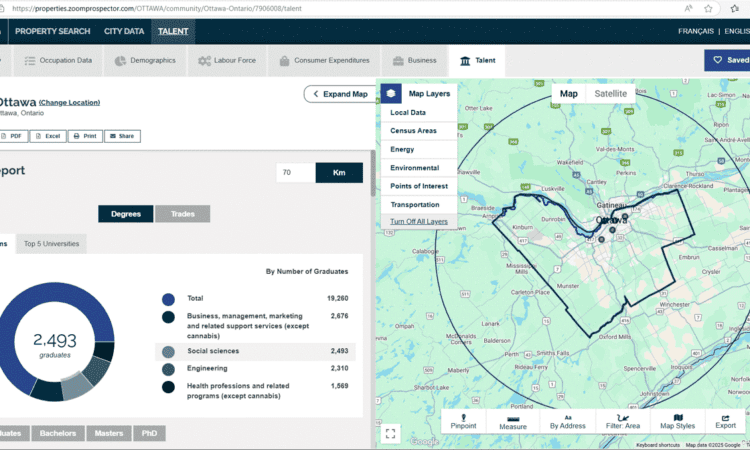Screen dimensions: 750x450
Task: Expand the Transportation layer group
Action: pyautogui.click(x=419, y=205)
